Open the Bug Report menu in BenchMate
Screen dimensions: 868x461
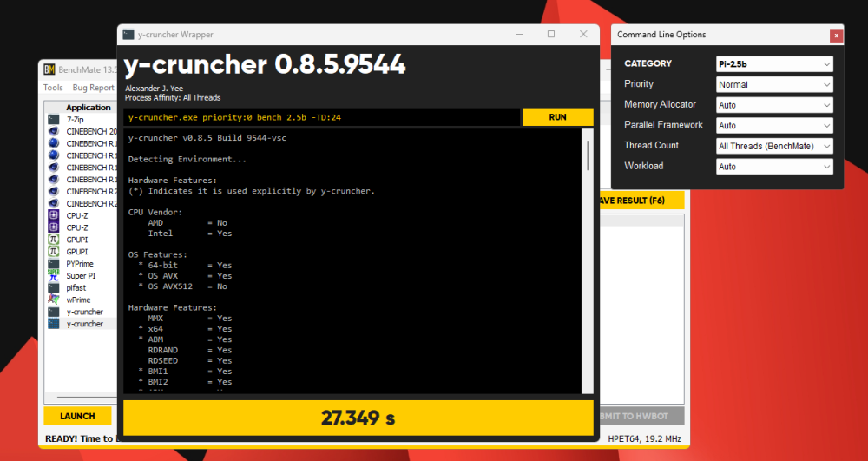(93, 88)
